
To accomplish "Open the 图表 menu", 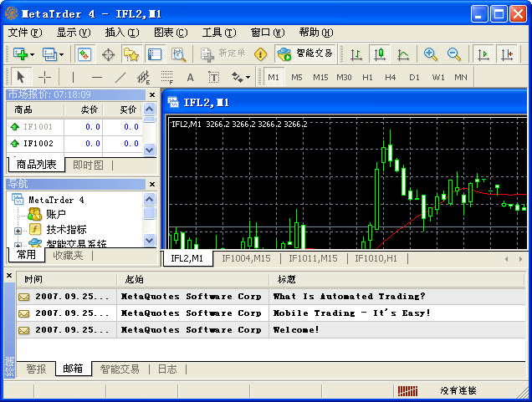I will pos(171,33).
